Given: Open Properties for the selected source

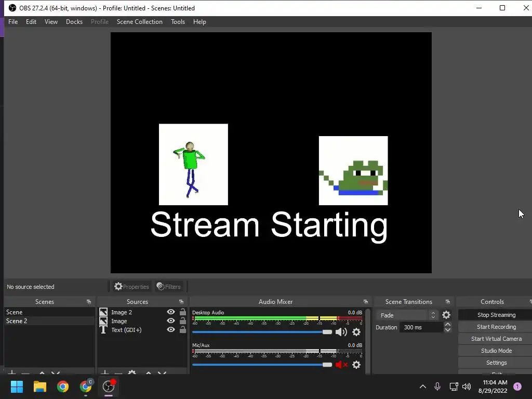Looking at the screenshot, I should click(x=131, y=287).
